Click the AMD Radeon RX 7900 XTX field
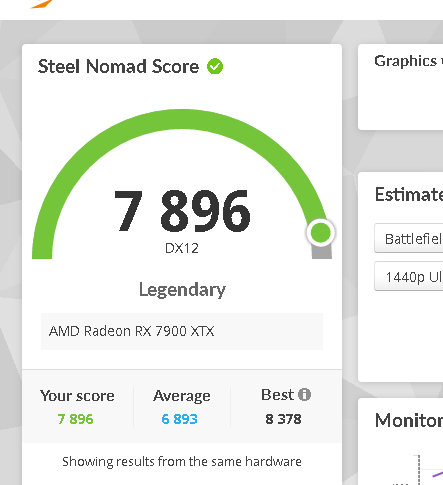This screenshot has width=443, height=485. click(x=182, y=331)
